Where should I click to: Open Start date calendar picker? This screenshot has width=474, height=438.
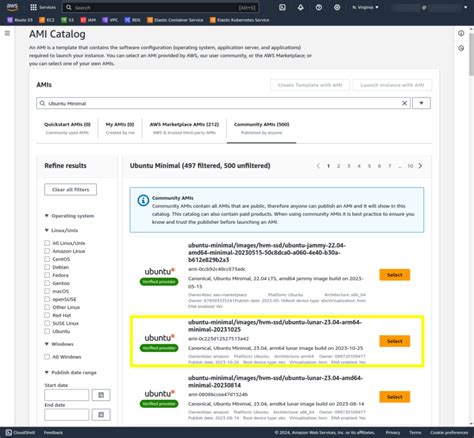(x=101, y=395)
